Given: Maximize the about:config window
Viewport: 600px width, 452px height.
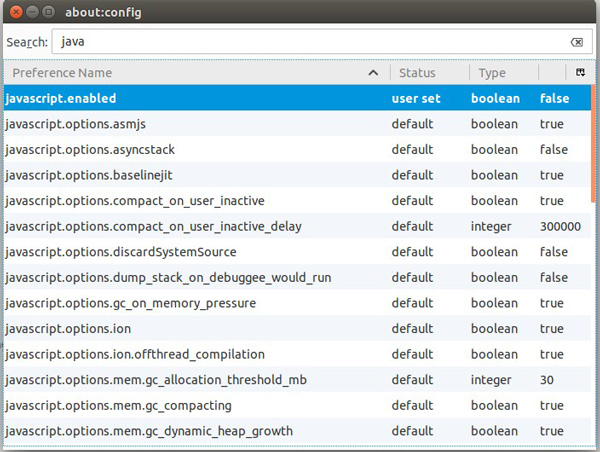Looking at the screenshot, I should 49,12.
